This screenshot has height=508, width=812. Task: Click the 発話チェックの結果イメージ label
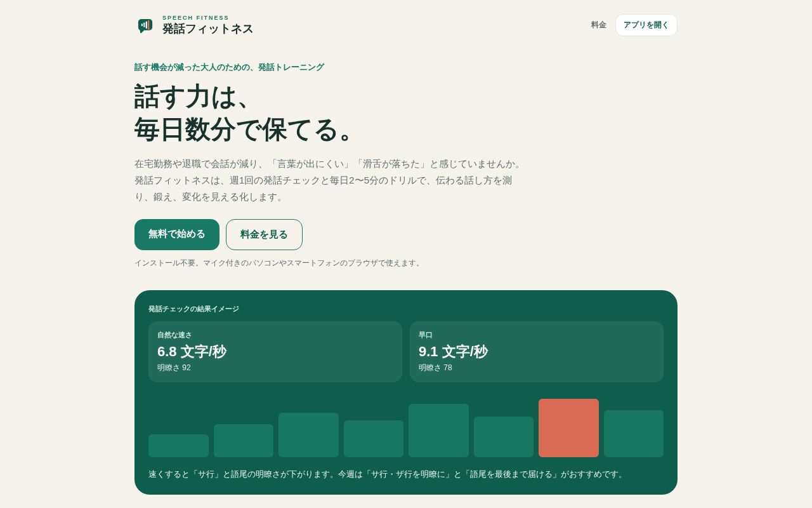[193, 309]
